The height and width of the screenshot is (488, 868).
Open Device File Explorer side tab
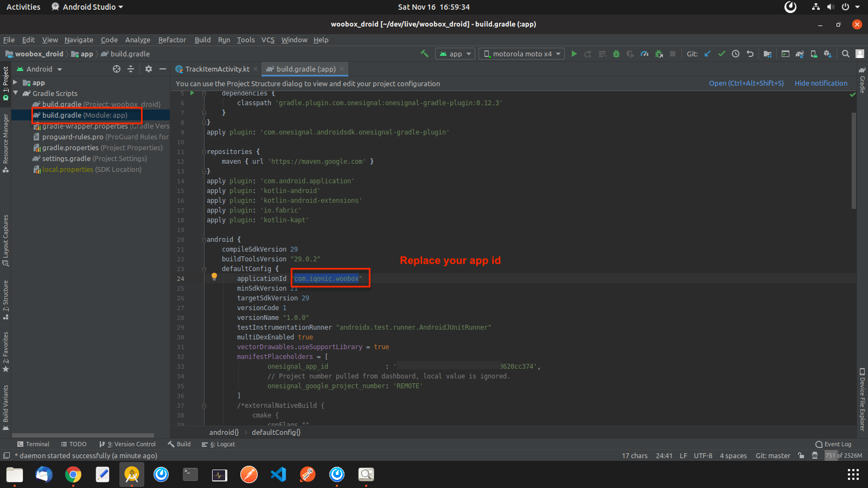coord(862,400)
